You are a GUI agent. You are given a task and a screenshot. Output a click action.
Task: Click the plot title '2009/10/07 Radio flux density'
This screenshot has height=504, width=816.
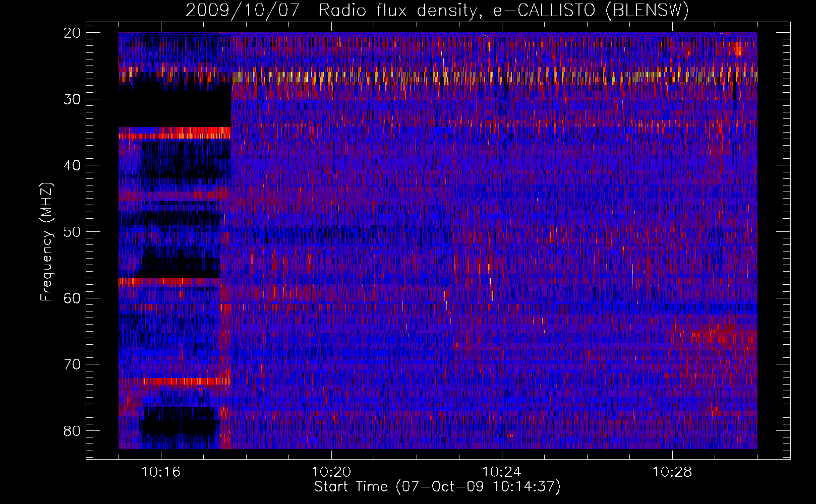(437, 10)
